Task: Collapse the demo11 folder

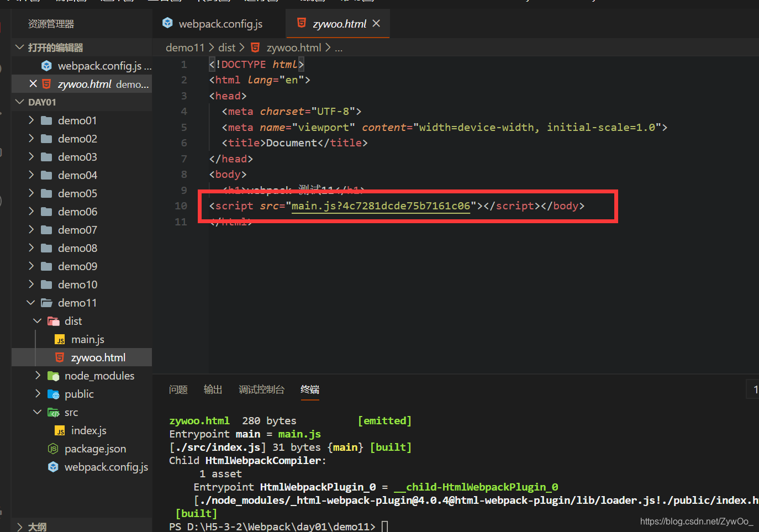Action: [31, 303]
